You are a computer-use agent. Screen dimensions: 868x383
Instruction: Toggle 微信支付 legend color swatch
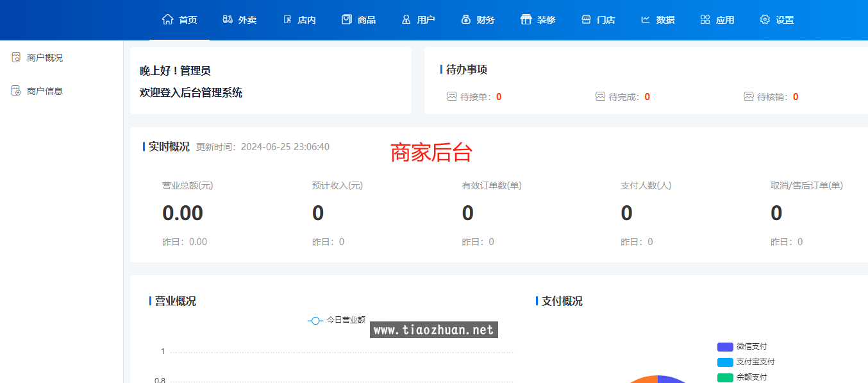click(x=725, y=346)
